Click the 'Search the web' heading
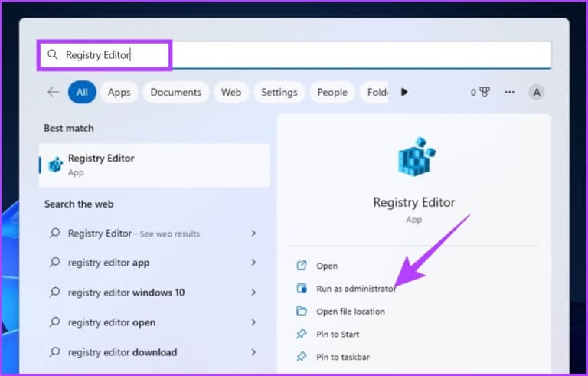588x376 pixels. [x=79, y=204]
